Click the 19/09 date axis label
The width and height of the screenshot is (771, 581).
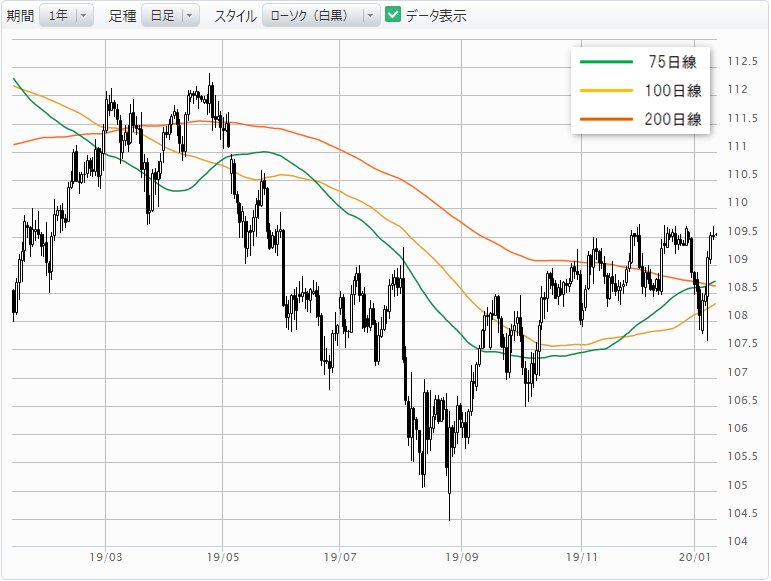462,557
